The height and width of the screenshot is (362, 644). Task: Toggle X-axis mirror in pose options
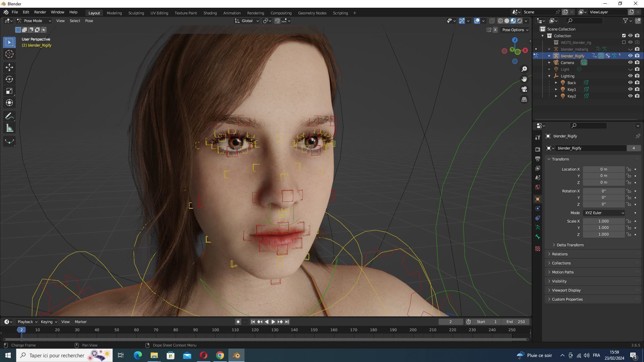pyautogui.click(x=495, y=30)
